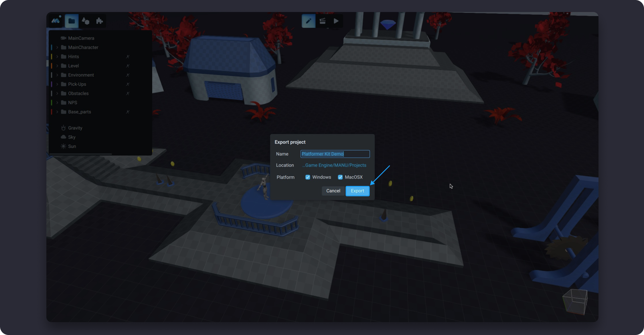Click the MainCharacter folder icon
The height and width of the screenshot is (335, 644).
pos(64,47)
